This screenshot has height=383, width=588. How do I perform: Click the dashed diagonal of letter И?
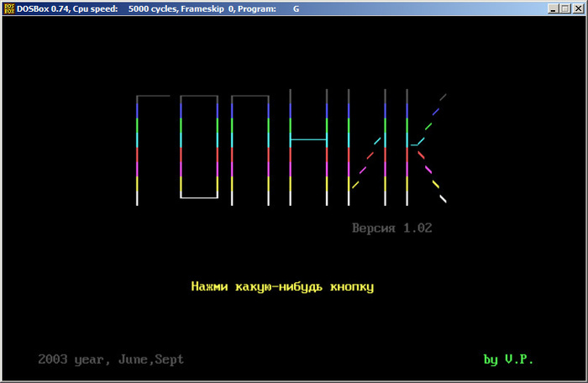tap(368, 161)
